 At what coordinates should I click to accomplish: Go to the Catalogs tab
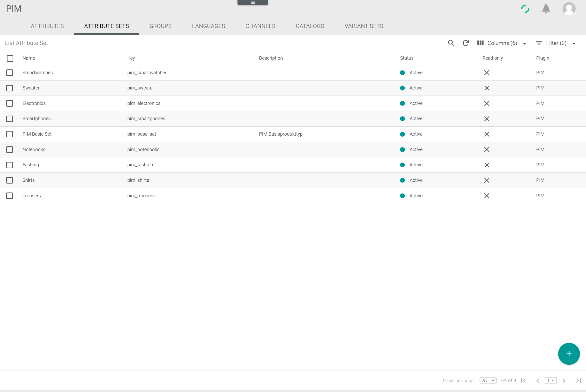tap(310, 26)
